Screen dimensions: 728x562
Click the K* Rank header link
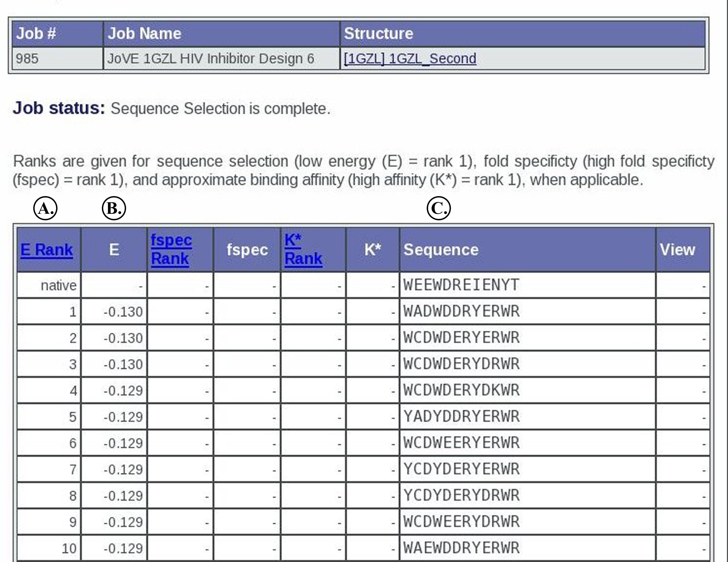[x=303, y=249]
